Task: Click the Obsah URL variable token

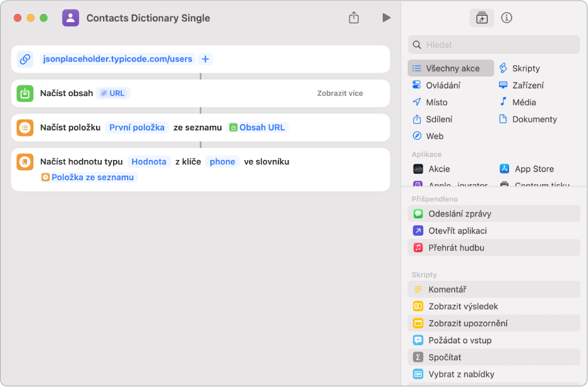Action: 257,127
